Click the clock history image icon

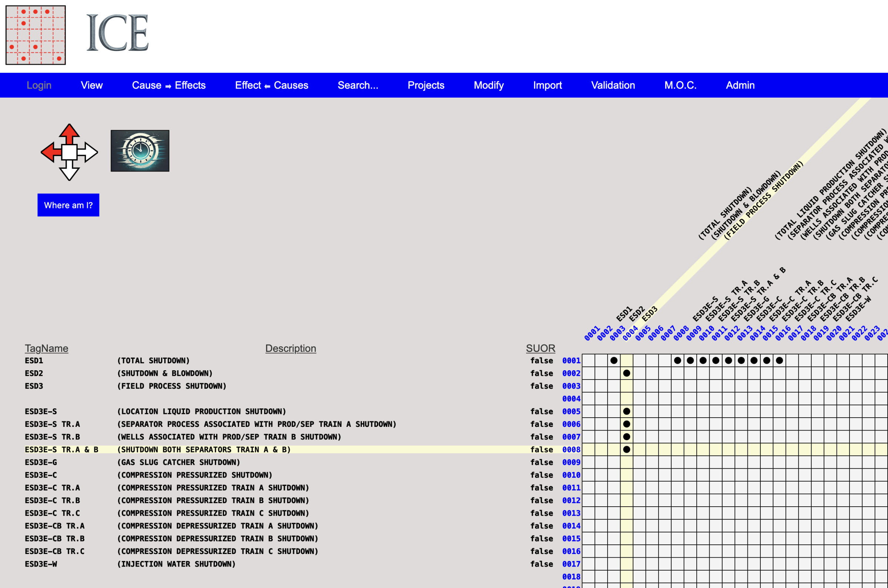click(139, 151)
